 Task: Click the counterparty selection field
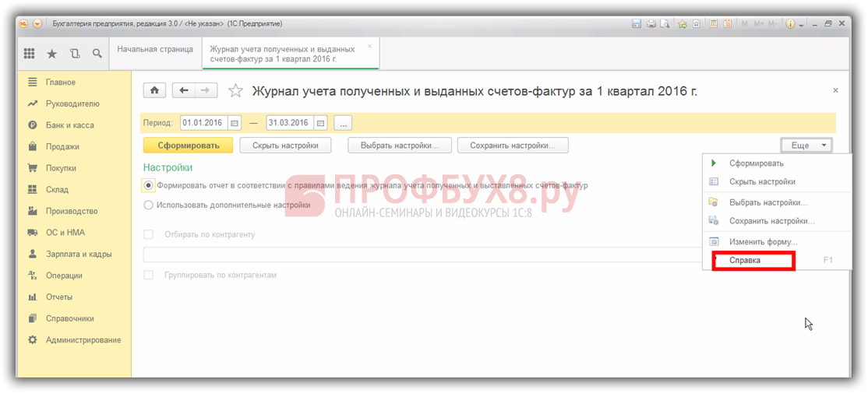(x=422, y=254)
